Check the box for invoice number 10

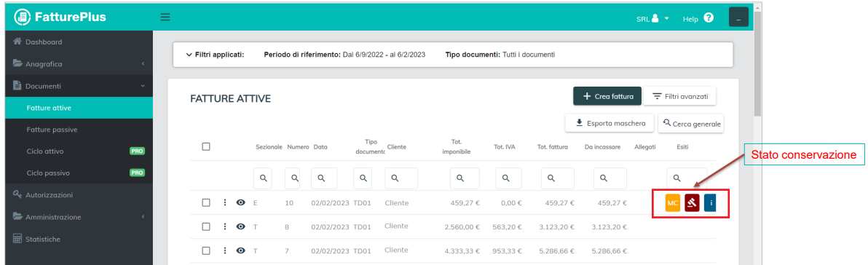point(206,203)
